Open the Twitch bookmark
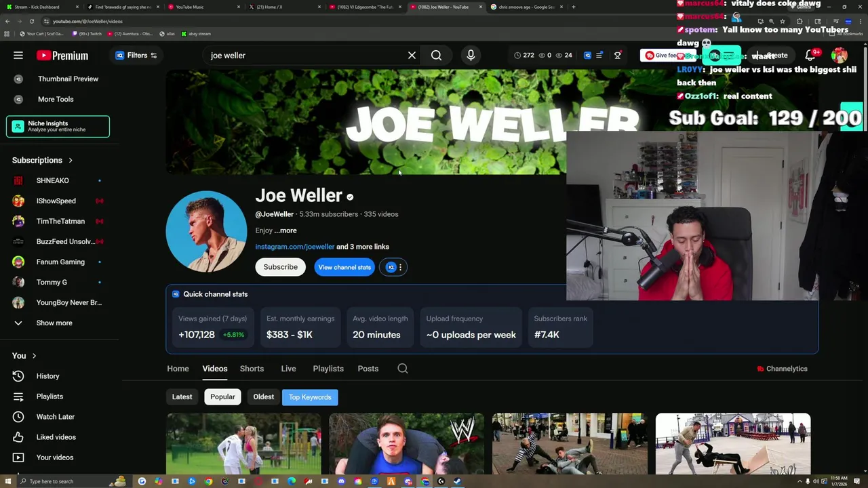 pyautogui.click(x=87, y=34)
